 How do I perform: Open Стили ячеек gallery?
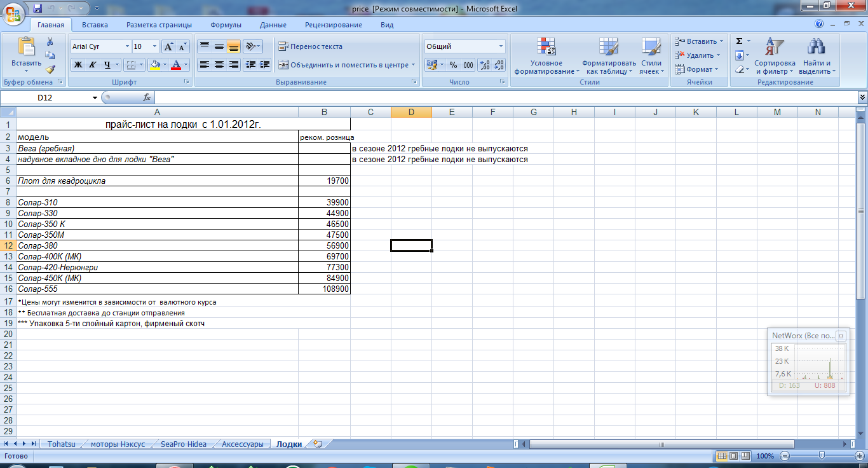651,56
